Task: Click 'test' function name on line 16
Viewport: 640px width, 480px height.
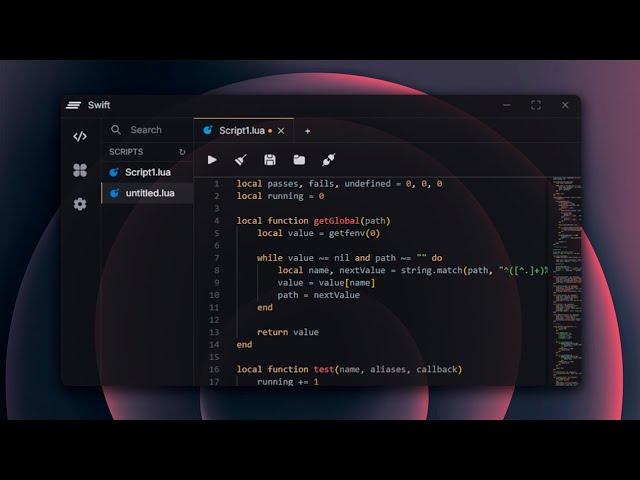Action: tap(324, 369)
